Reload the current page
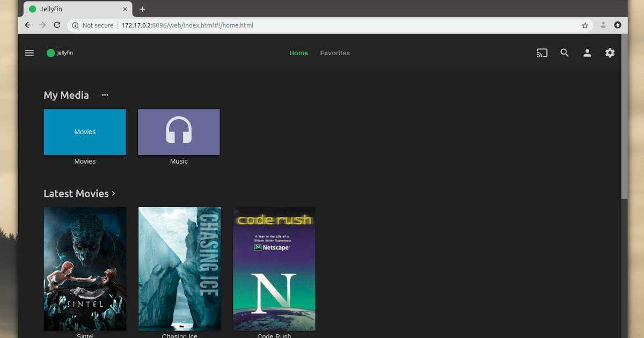644x338 pixels. pyautogui.click(x=57, y=25)
